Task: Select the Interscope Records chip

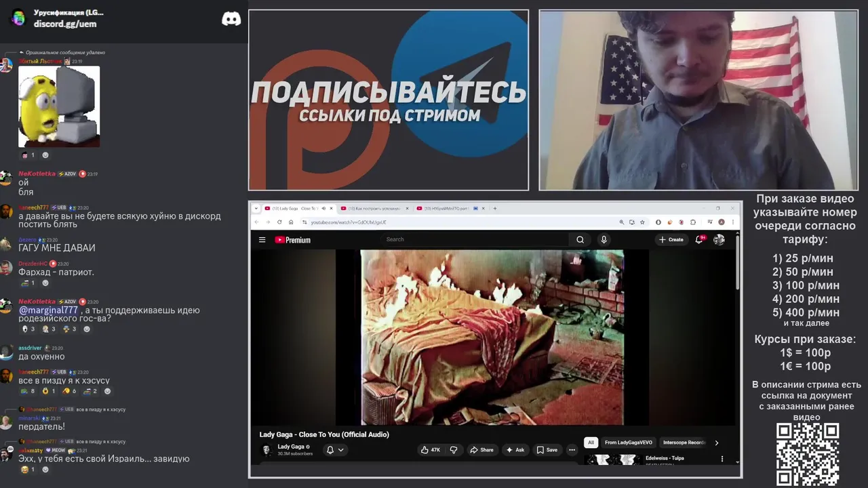Action: pos(684,443)
